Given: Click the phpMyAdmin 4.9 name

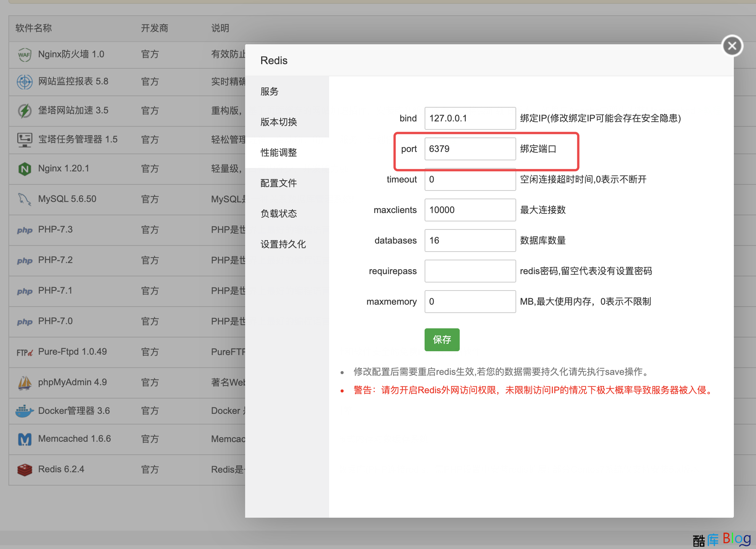Looking at the screenshot, I should (73, 382).
